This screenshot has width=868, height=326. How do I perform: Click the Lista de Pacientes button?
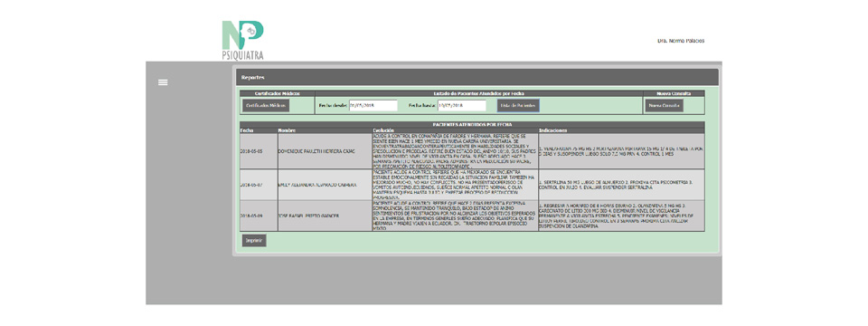(517, 105)
